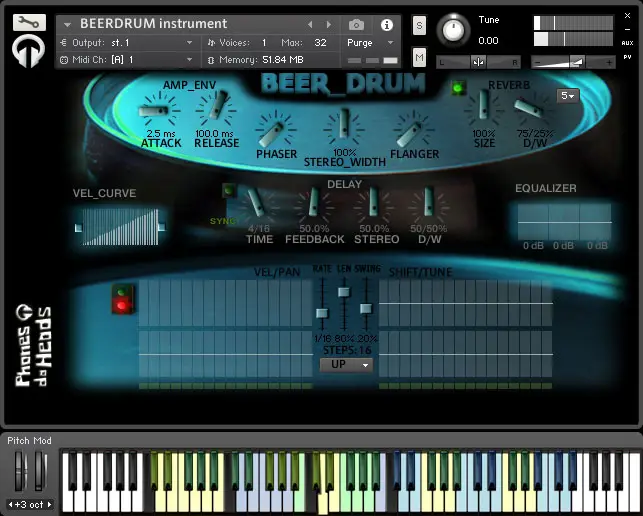Viewport: 643px width, 516px height.
Task: Click the Mod wheel
Action: click(x=39, y=470)
